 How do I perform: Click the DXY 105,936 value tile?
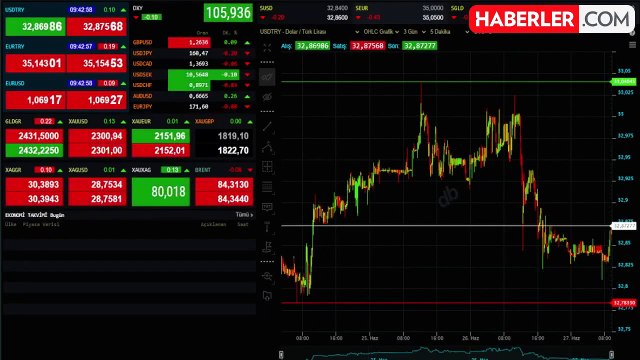228,13
